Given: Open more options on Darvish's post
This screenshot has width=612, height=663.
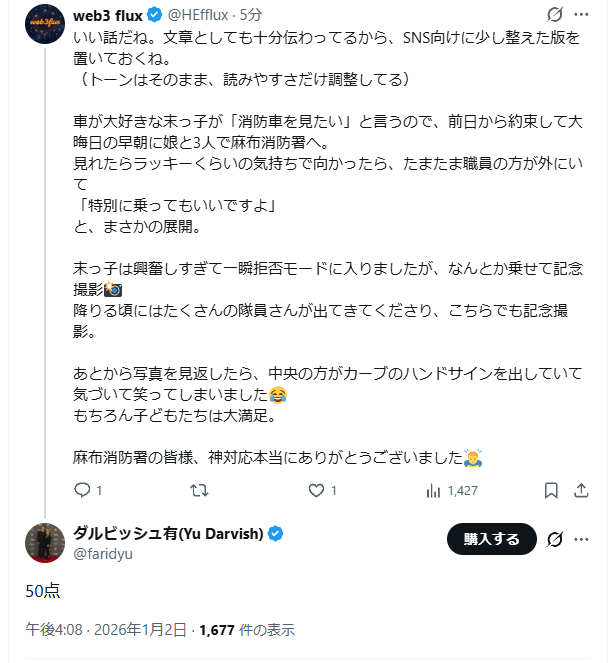Looking at the screenshot, I should click(583, 539).
